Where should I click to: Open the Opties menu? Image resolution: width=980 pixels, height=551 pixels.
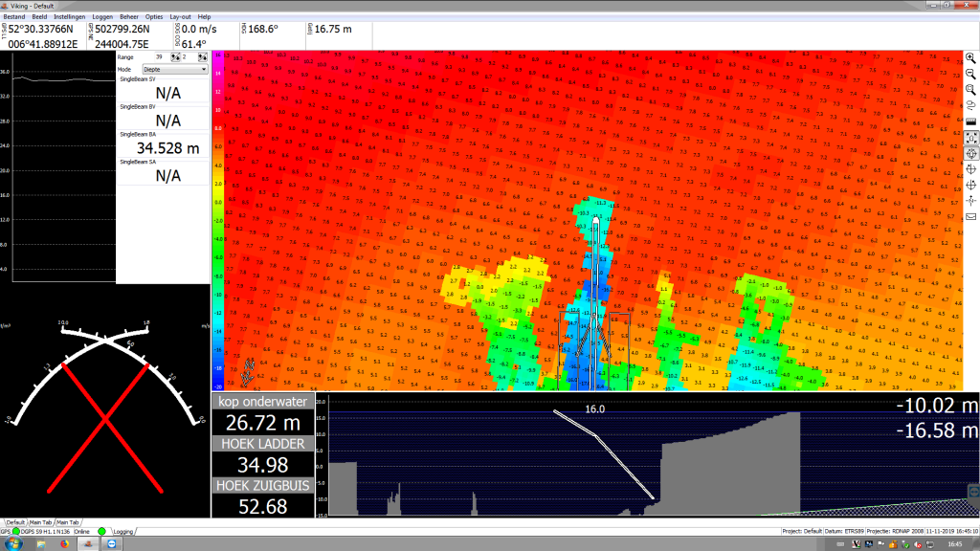(154, 17)
